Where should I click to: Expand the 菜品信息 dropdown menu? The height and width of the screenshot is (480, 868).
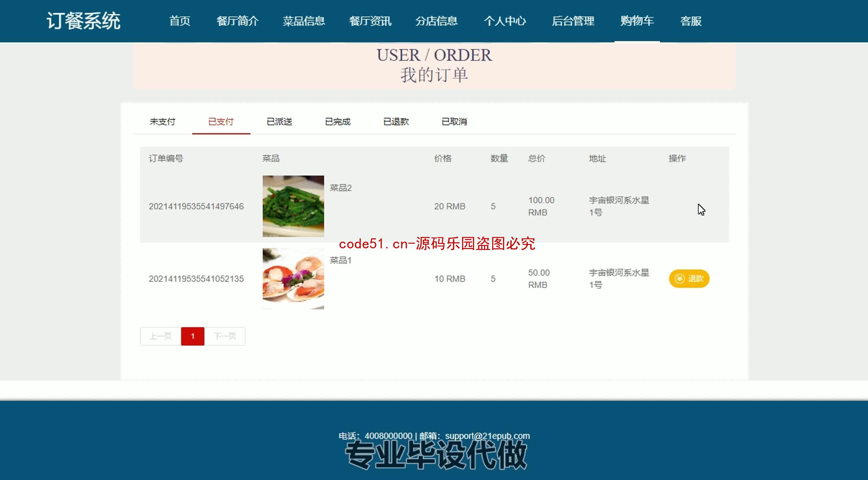pos(304,21)
